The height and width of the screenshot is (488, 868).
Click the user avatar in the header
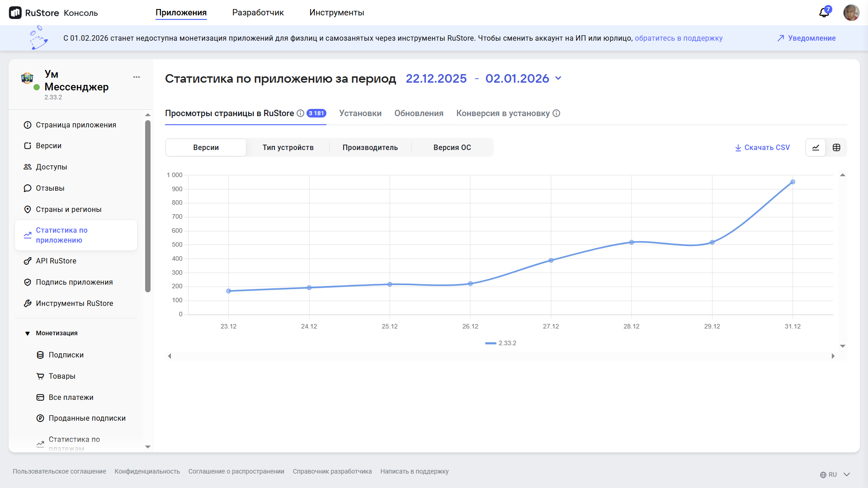coord(851,13)
